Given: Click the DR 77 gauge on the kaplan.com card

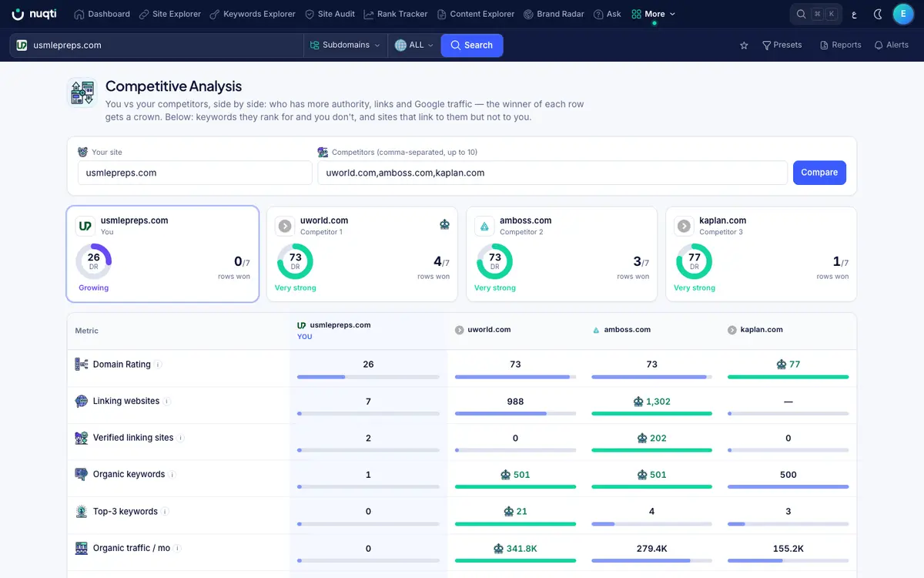Looking at the screenshot, I should point(694,261).
